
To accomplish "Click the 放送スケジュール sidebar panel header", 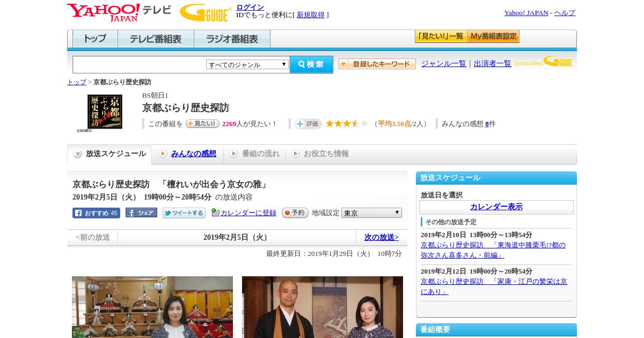I will click(496, 178).
